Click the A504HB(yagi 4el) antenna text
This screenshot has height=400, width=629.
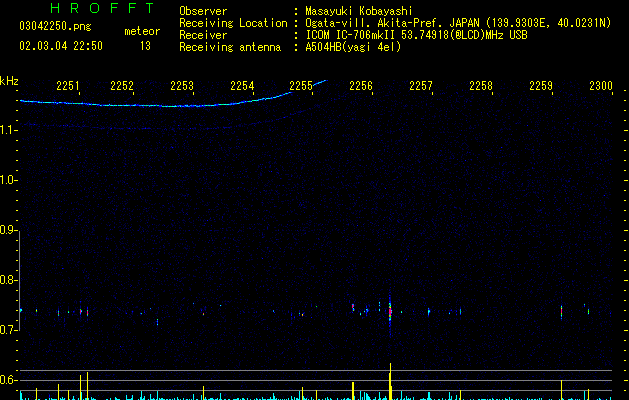click(353, 47)
